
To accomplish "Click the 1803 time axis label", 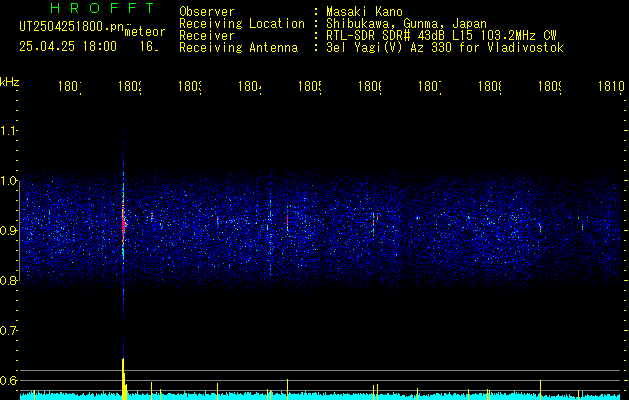I will (x=190, y=86).
